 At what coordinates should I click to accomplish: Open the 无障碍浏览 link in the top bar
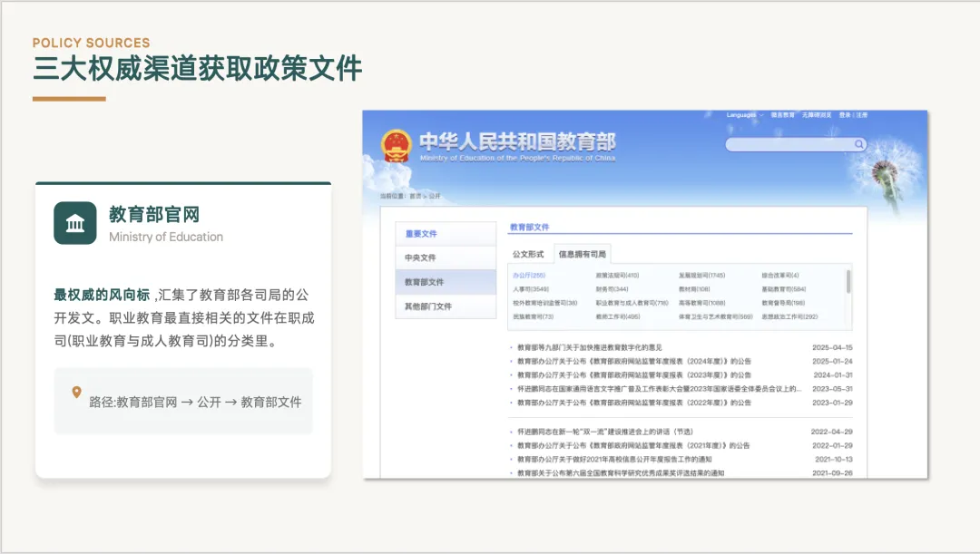pyautogui.click(x=817, y=115)
